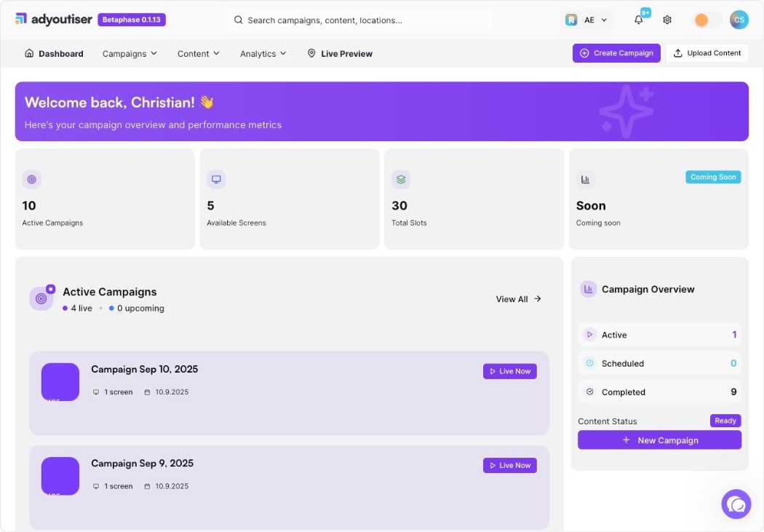
Task: Open the View All campaigns link
Action: point(518,299)
